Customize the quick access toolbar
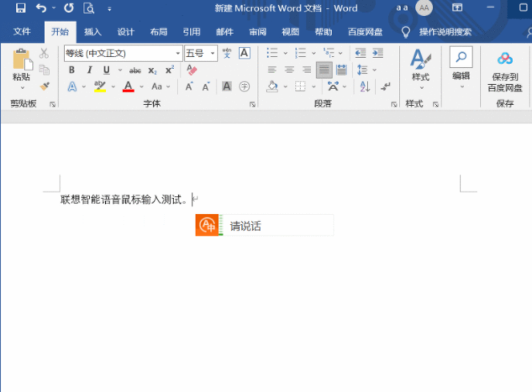 tap(109, 9)
